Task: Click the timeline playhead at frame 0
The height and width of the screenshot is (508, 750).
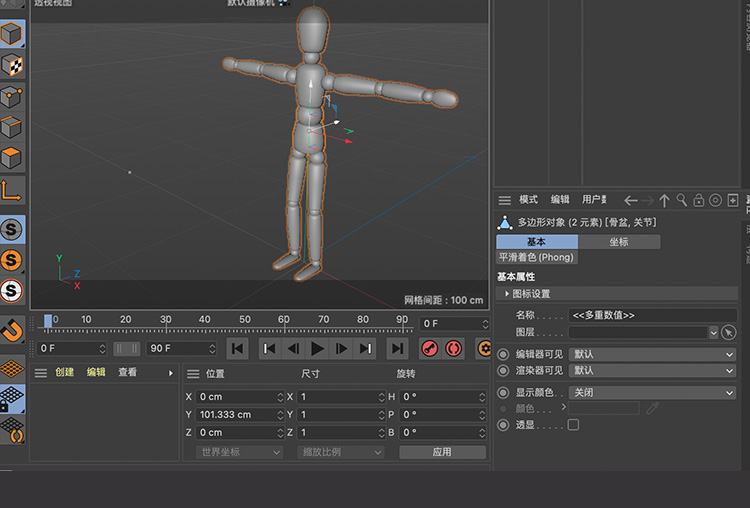Action: (48, 321)
